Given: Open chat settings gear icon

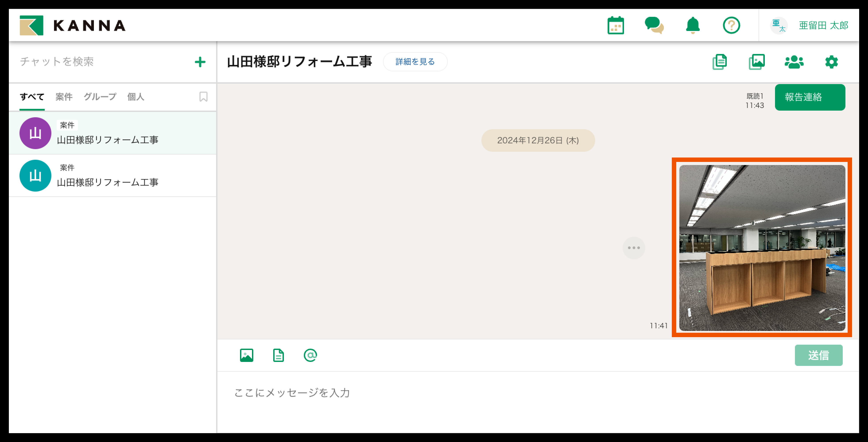Looking at the screenshot, I should [x=831, y=62].
